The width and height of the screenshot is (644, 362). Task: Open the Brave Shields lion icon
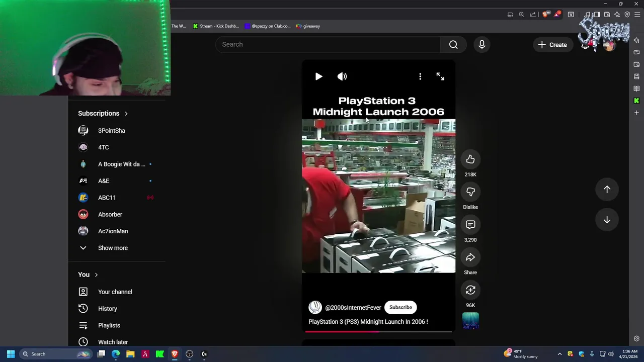coord(545,15)
